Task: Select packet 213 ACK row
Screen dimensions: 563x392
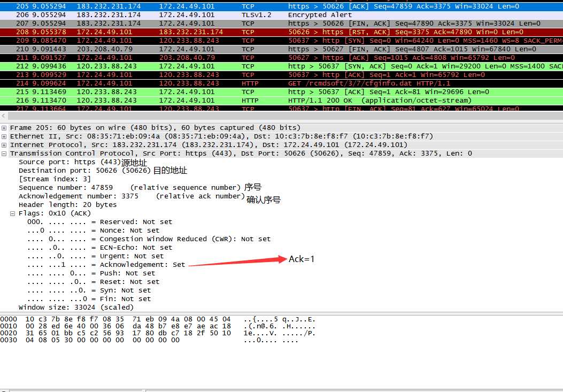Action: [x=281, y=75]
